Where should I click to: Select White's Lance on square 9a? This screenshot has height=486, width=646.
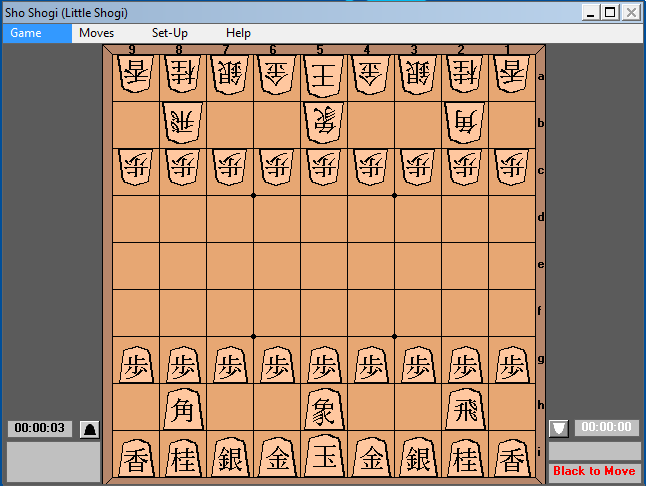pos(136,74)
